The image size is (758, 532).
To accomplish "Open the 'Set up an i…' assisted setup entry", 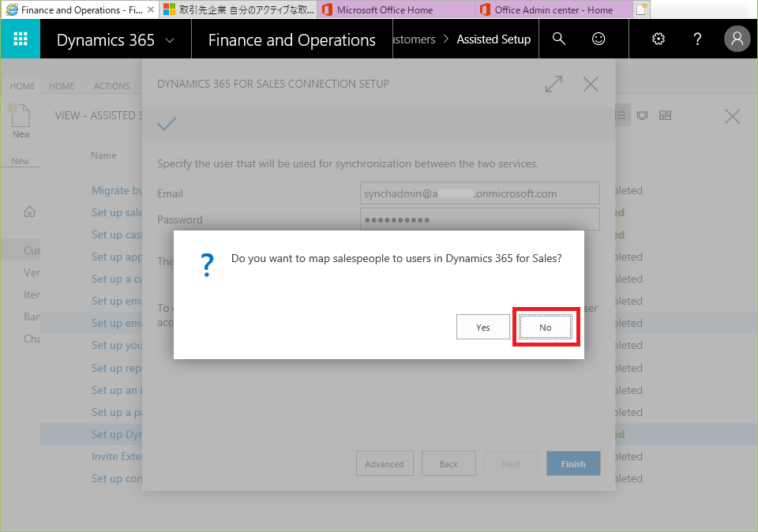I will (x=117, y=390).
